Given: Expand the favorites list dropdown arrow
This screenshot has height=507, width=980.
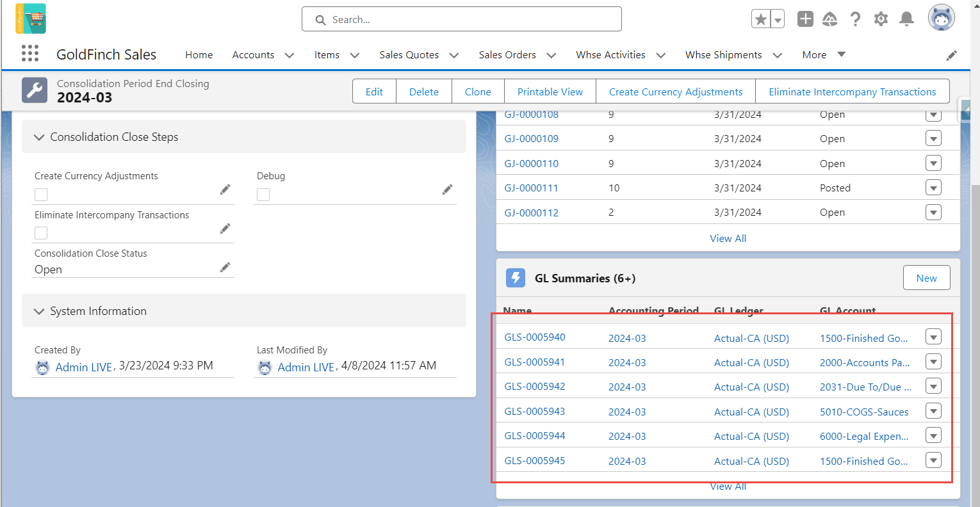Looking at the screenshot, I should coord(778,19).
